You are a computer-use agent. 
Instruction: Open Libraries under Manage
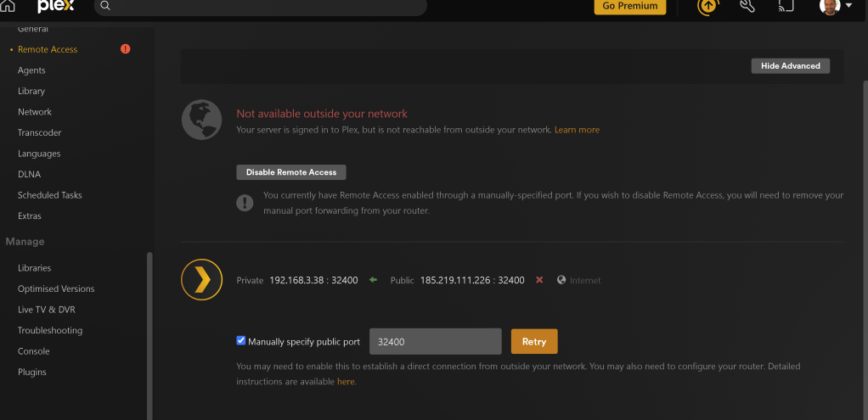tap(34, 268)
